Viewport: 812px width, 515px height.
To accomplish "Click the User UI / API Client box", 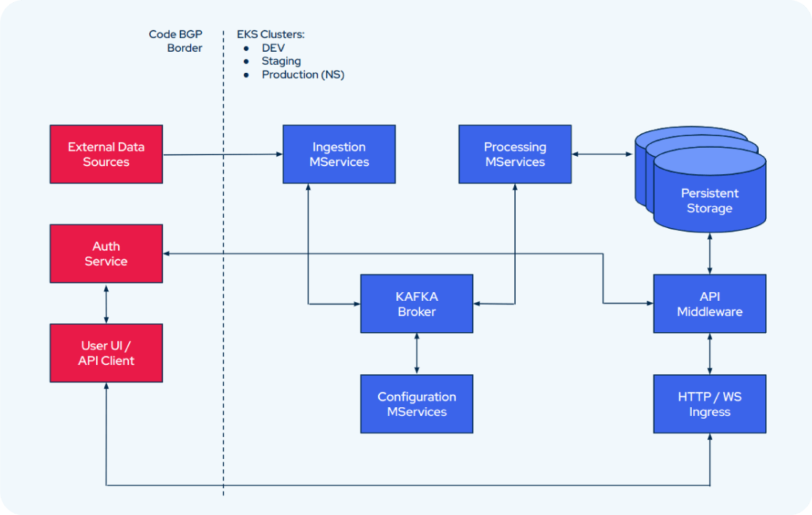I will [x=106, y=353].
